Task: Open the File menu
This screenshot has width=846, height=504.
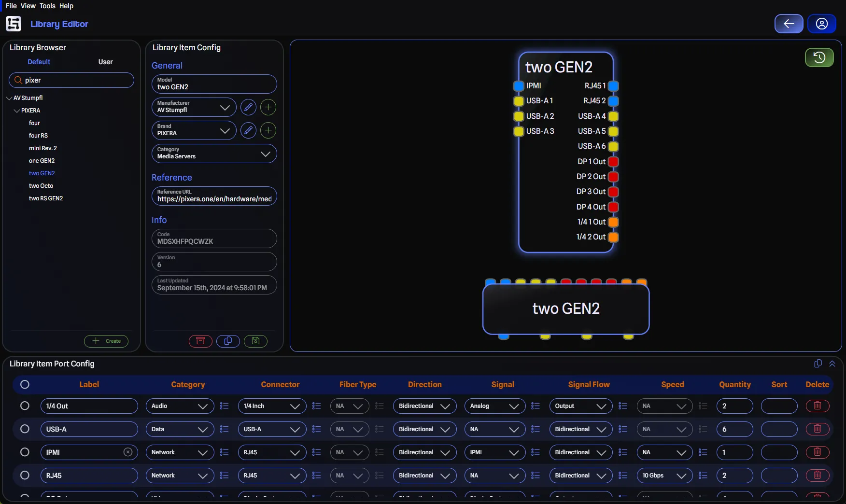Action: [x=11, y=6]
